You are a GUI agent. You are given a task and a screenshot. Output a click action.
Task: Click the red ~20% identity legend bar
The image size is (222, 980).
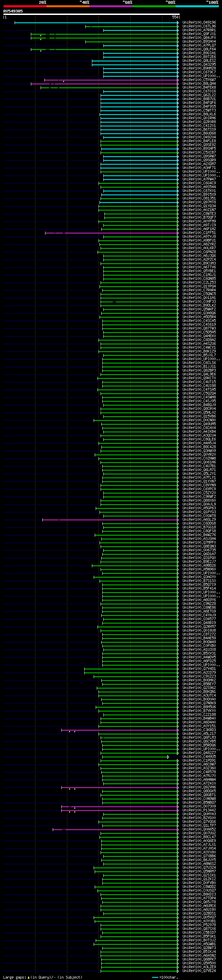(25, 6)
